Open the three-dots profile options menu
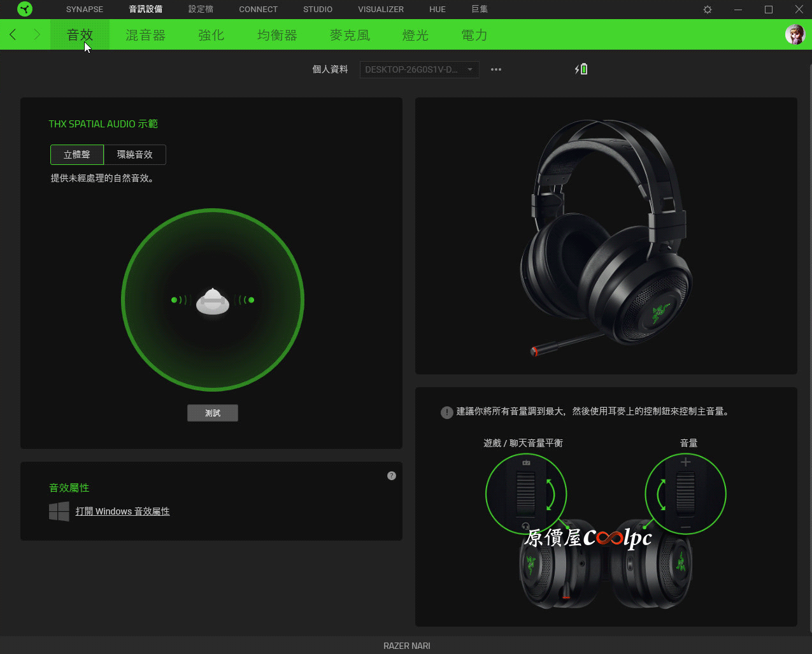Viewport: 812px width, 654px height. [496, 69]
